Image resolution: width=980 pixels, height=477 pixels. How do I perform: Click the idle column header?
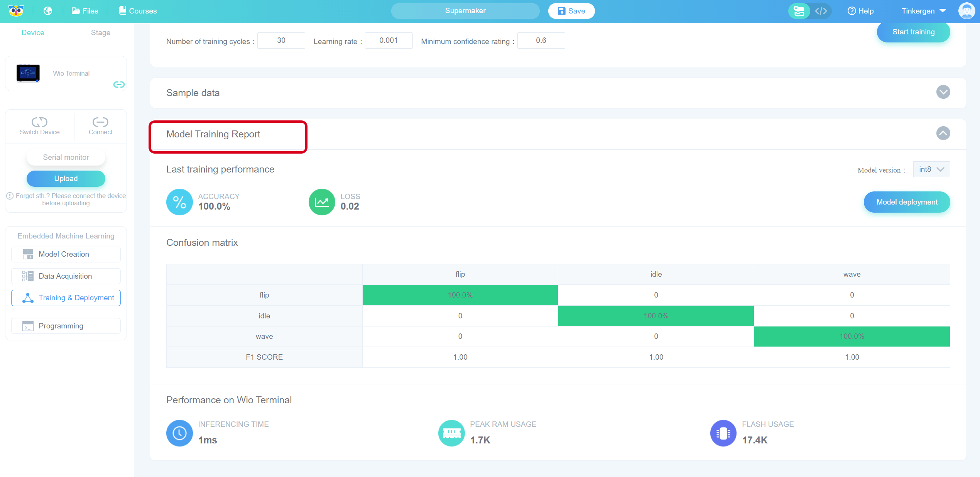656,274
